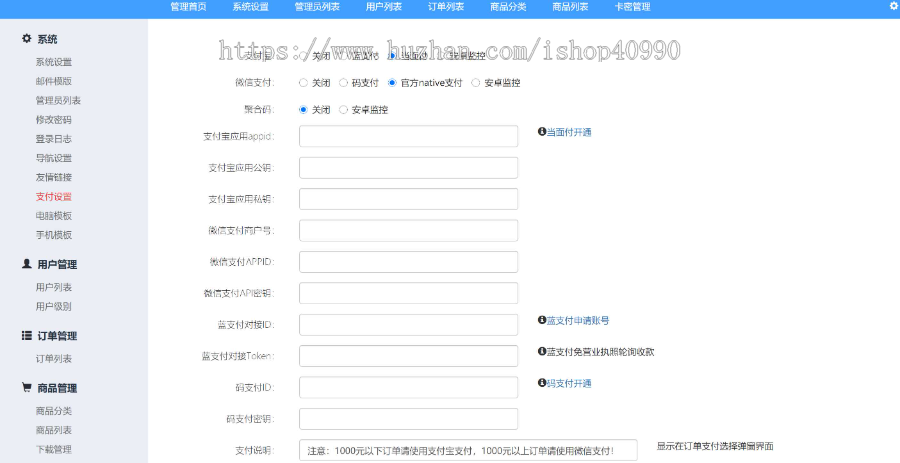Open 订单列表 in the top navigation
The image size is (900, 463).
(445, 7)
